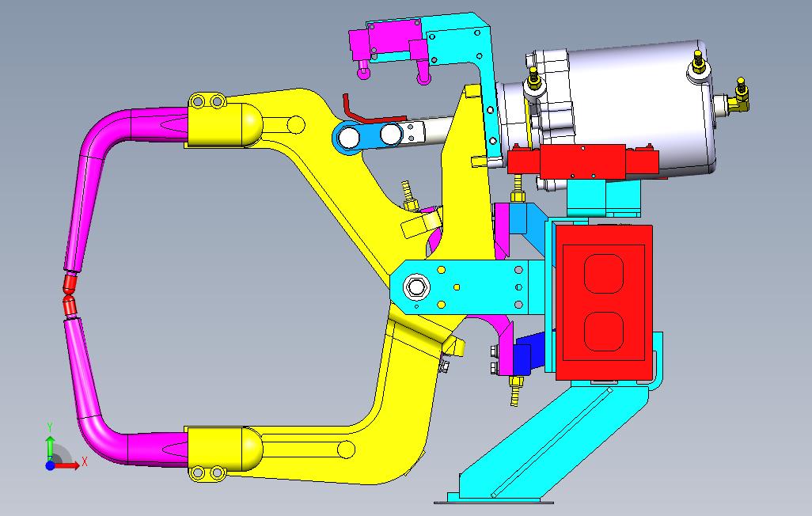This screenshot has height=516, width=812.
Task: Pick the upper rounded rectangle on the transformer face
Action: coord(603,274)
